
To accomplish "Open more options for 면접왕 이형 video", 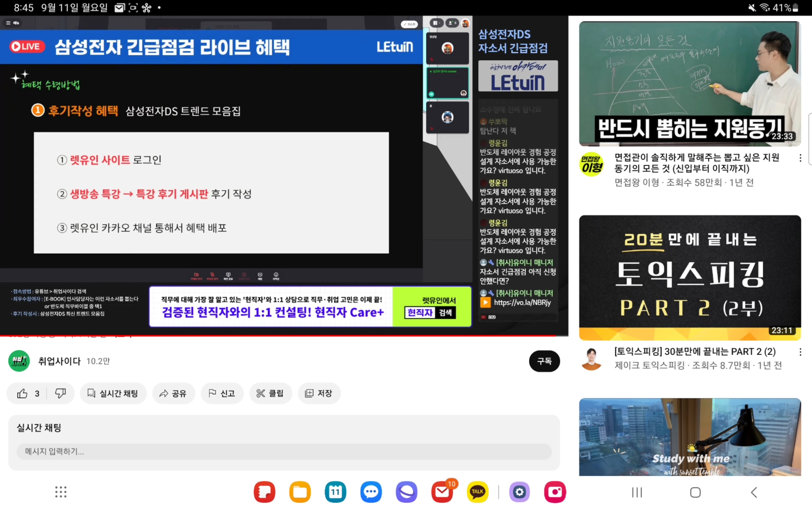I will [x=800, y=158].
